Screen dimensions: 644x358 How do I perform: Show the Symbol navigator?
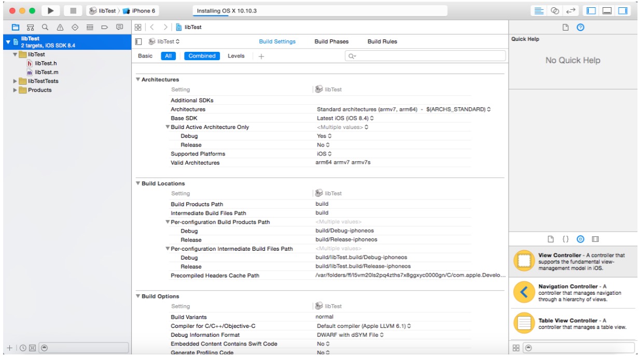[x=31, y=27]
